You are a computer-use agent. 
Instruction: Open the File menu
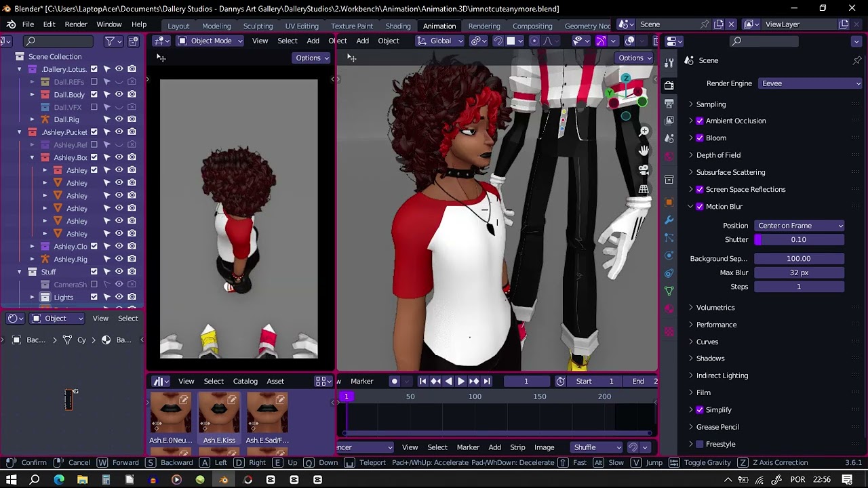pyautogui.click(x=28, y=24)
